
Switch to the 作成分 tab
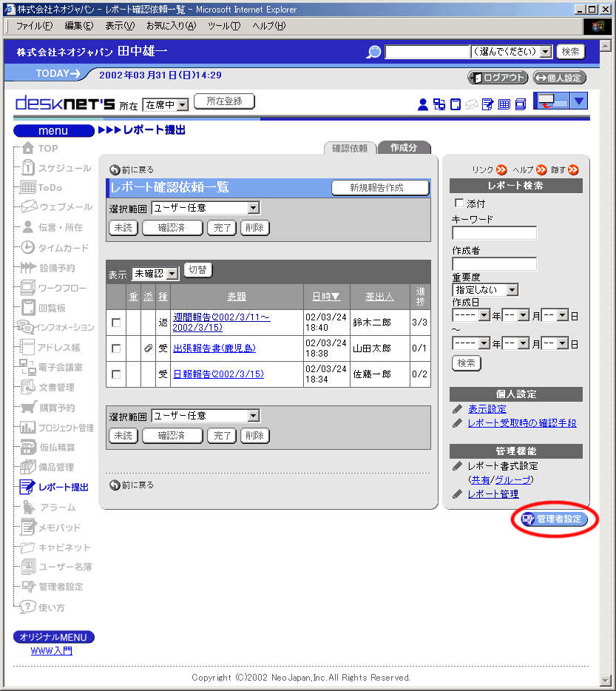point(404,148)
